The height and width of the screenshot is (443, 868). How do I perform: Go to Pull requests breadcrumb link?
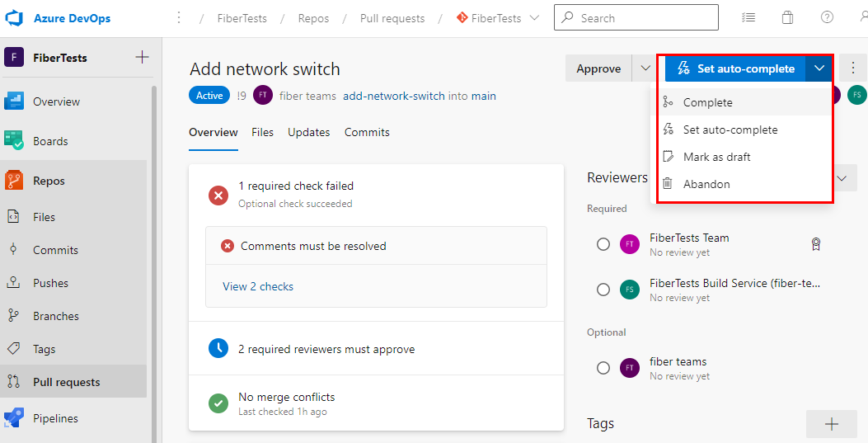(392, 18)
